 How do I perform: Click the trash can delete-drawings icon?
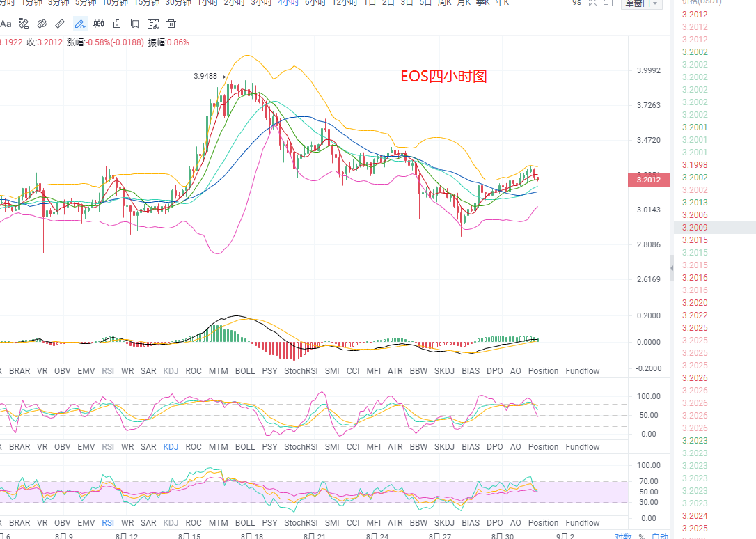click(x=171, y=24)
